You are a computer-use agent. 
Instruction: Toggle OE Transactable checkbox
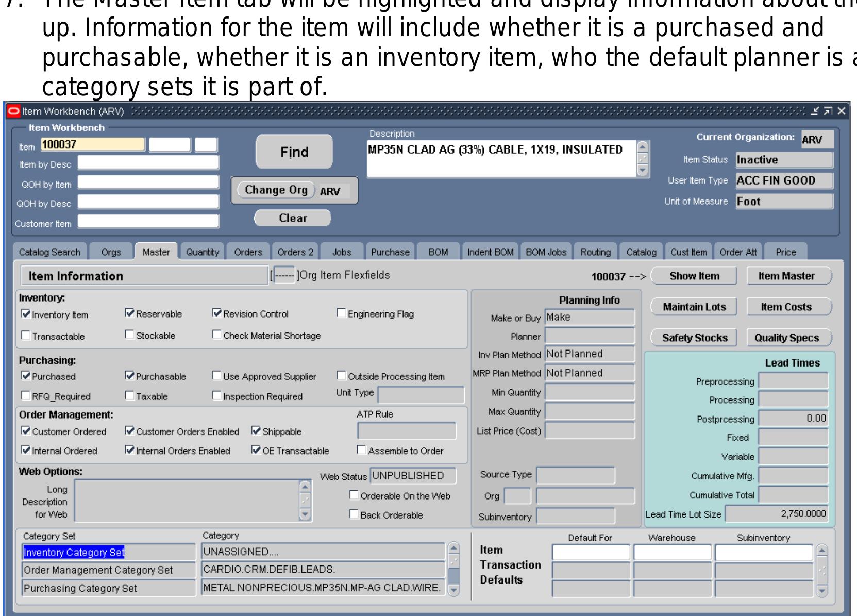256,450
